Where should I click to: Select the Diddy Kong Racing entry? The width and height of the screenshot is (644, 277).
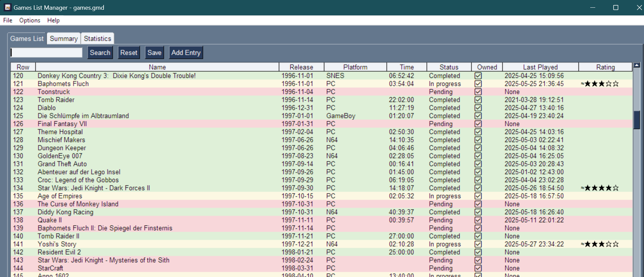point(65,212)
